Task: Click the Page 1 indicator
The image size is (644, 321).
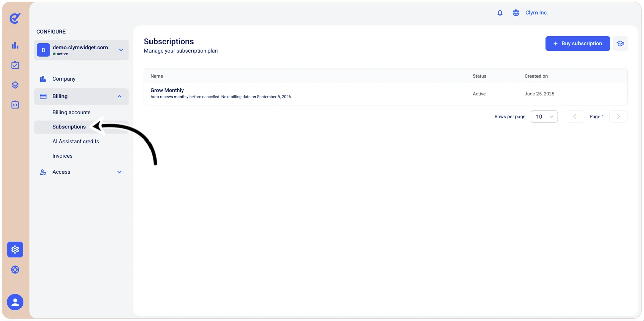Action: [x=597, y=117]
